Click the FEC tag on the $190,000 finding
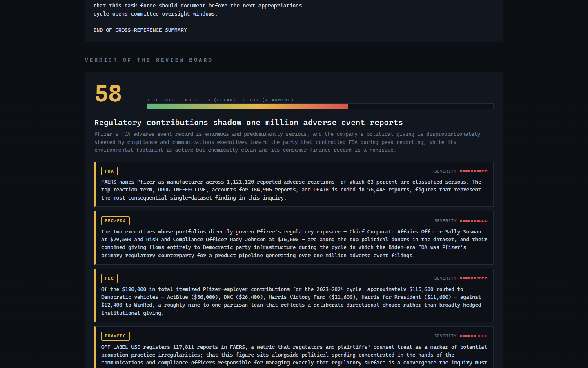Viewport: 588px width, 368px height. coord(109,278)
